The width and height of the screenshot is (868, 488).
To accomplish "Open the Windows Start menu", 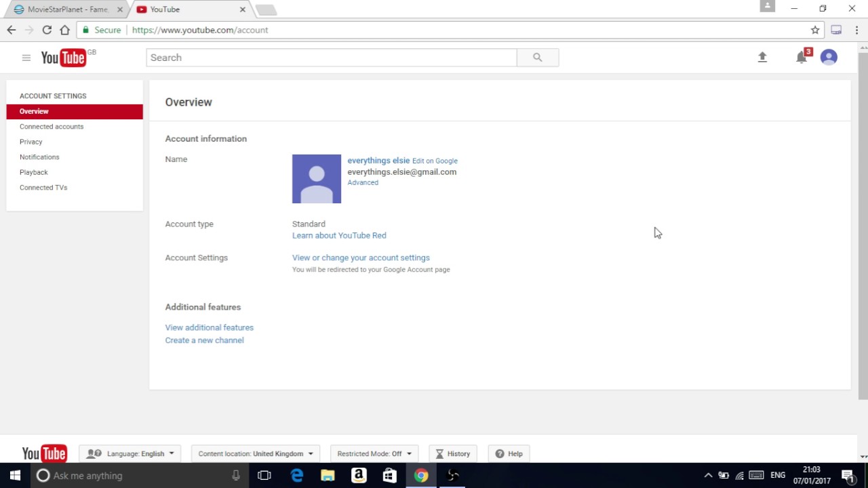I will pos(15,475).
